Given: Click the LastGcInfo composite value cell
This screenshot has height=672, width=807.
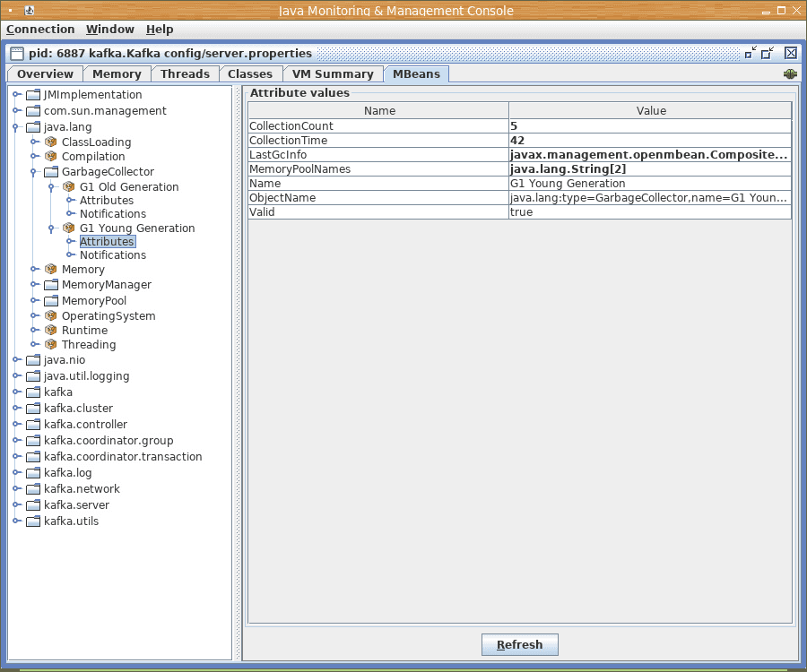Looking at the screenshot, I should point(650,155).
